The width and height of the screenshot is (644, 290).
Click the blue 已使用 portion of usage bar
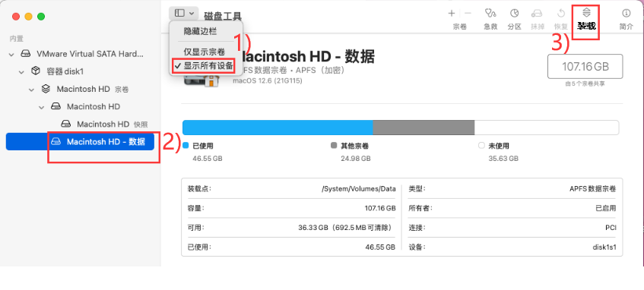[278, 128]
